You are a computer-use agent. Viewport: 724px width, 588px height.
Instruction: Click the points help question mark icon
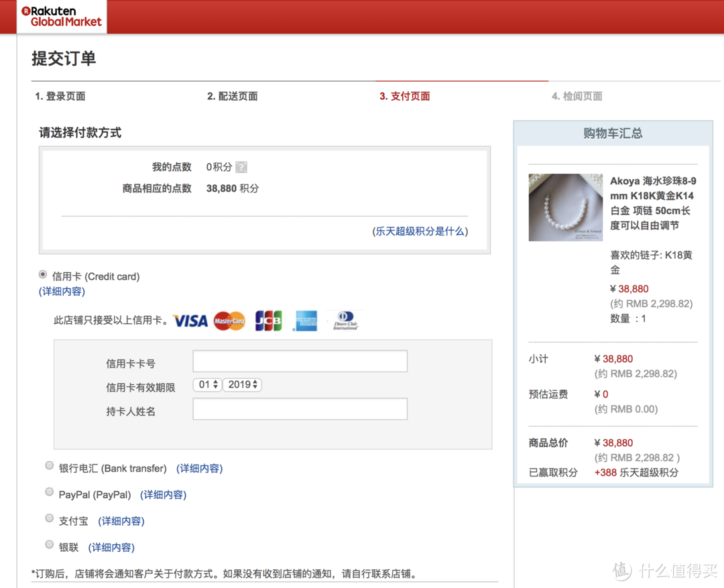click(x=241, y=167)
